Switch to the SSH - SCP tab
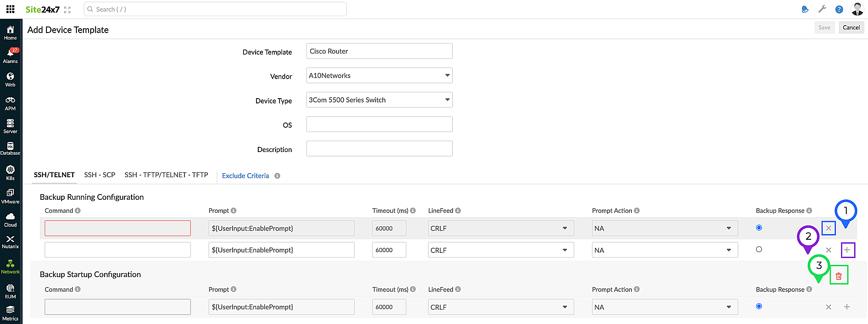 (99, 175)
